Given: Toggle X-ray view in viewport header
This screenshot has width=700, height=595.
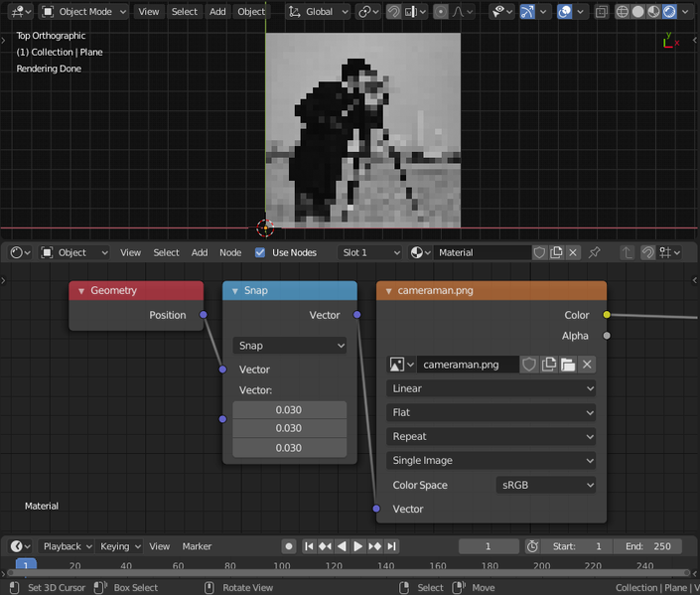Looking at the screenshot, I should click(603, 12).
